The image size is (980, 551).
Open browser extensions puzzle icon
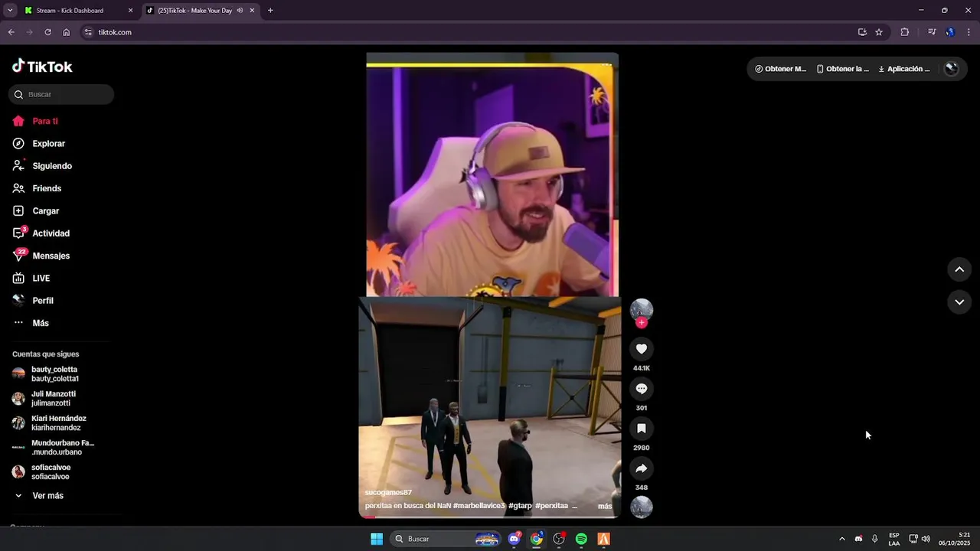click(905, 32)
